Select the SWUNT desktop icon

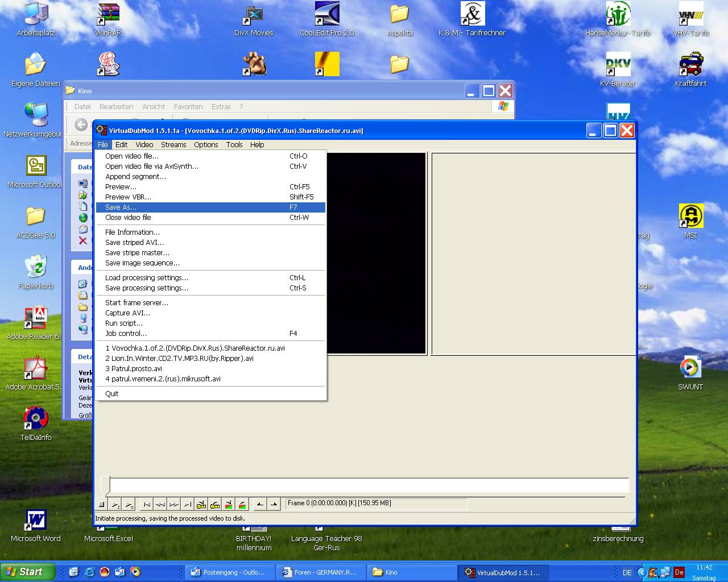click(x=690, y=374)
